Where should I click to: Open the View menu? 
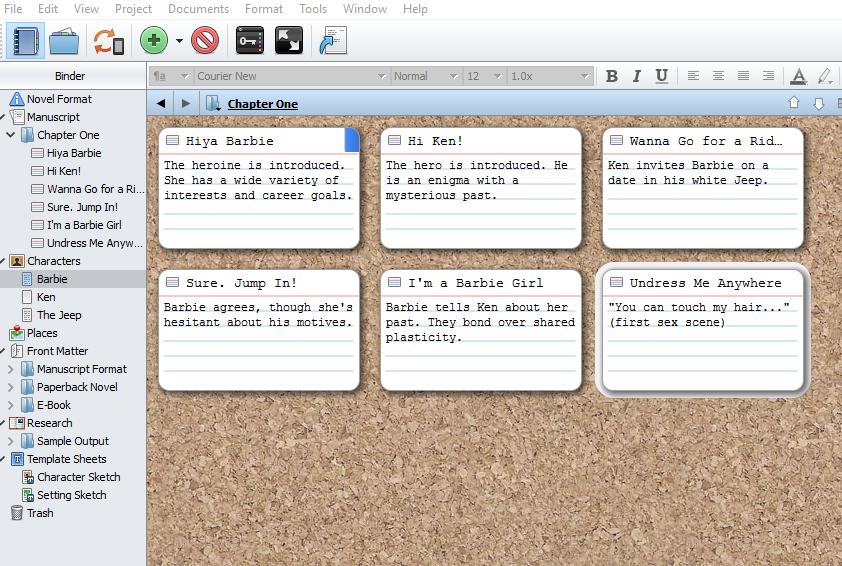[x=86, y=9]
